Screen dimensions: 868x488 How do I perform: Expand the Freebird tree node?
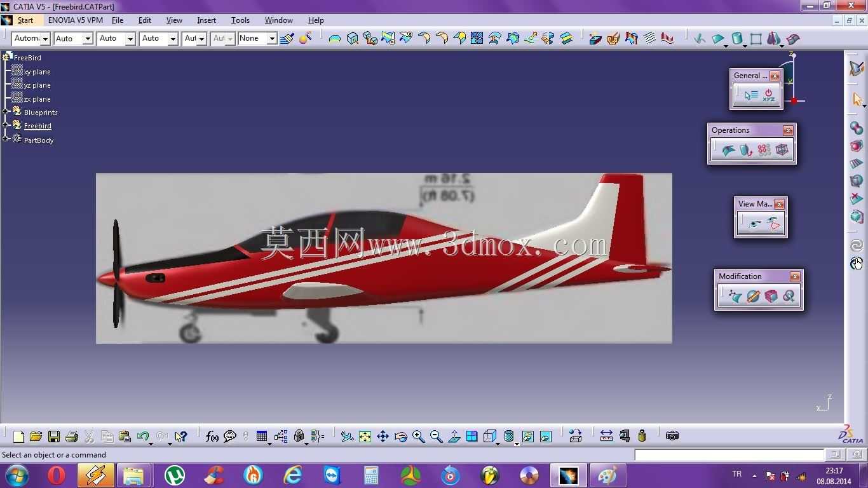click(6, 125)
